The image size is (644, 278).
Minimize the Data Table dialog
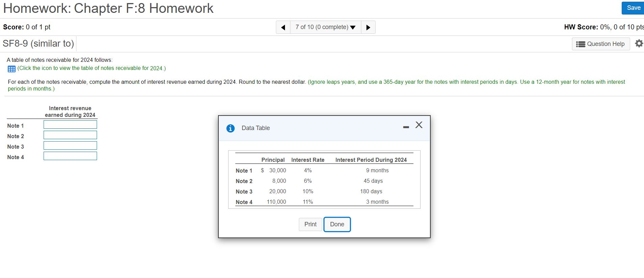(x=406, y=127)
